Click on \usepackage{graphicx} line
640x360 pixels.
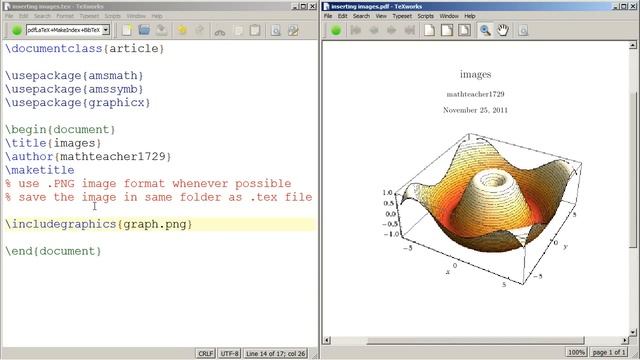78,102
